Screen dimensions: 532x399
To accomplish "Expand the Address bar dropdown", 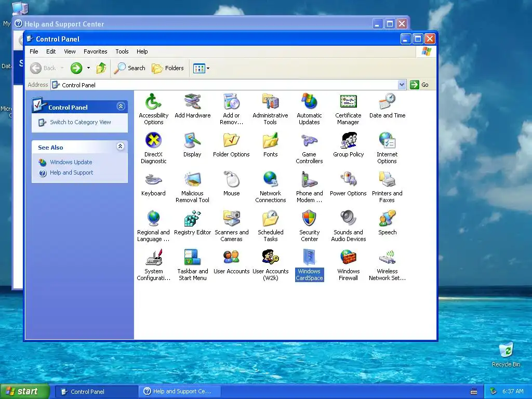I will point(402,85).
